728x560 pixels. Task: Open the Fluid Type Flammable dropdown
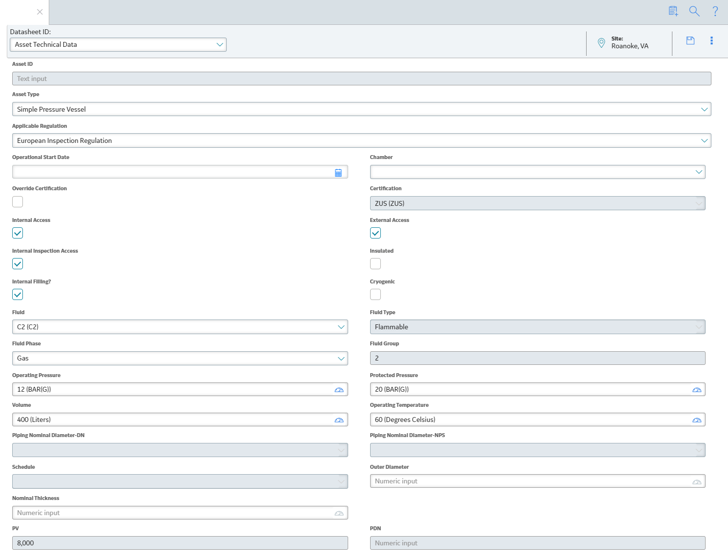[x=537, y=327]
